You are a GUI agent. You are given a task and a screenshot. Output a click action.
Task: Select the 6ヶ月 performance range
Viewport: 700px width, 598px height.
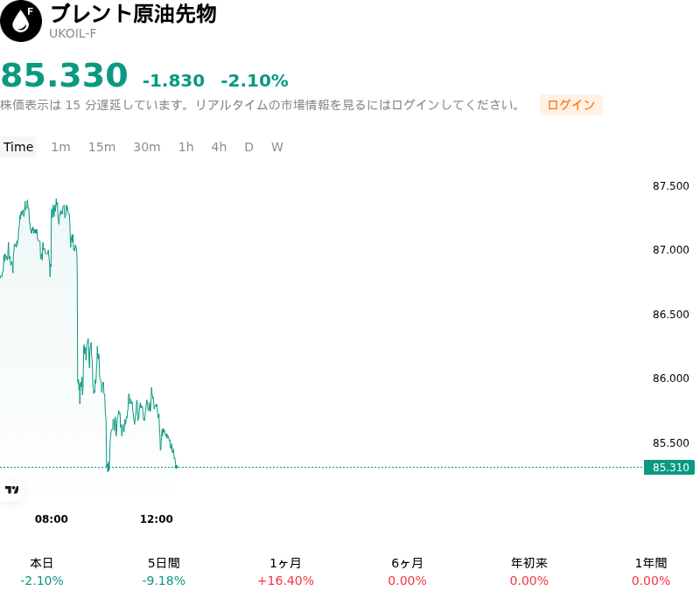407,572
